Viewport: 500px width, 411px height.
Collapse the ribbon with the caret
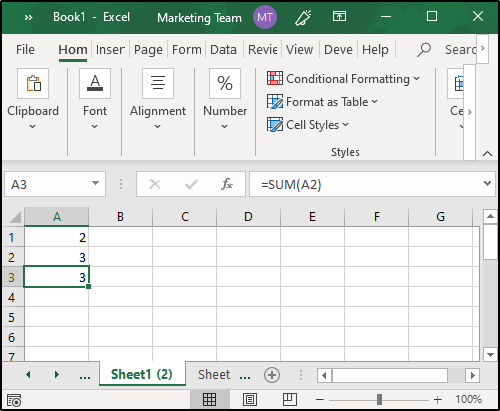click(487, 153)
